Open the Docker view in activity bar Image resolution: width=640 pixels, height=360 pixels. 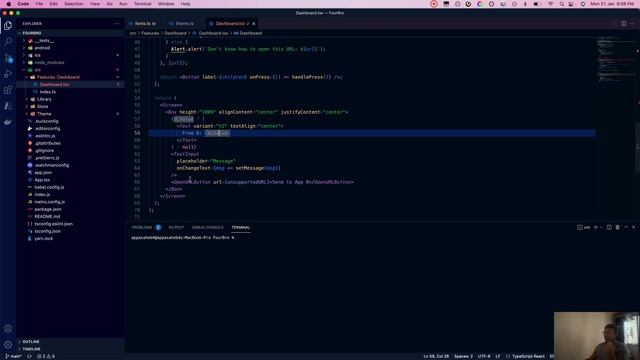click(8, 122)
